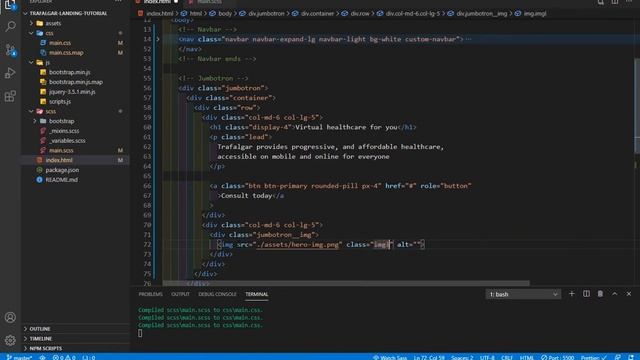Open the Source Control view
This screenshot has width=640, height=360.
point(10,50)
